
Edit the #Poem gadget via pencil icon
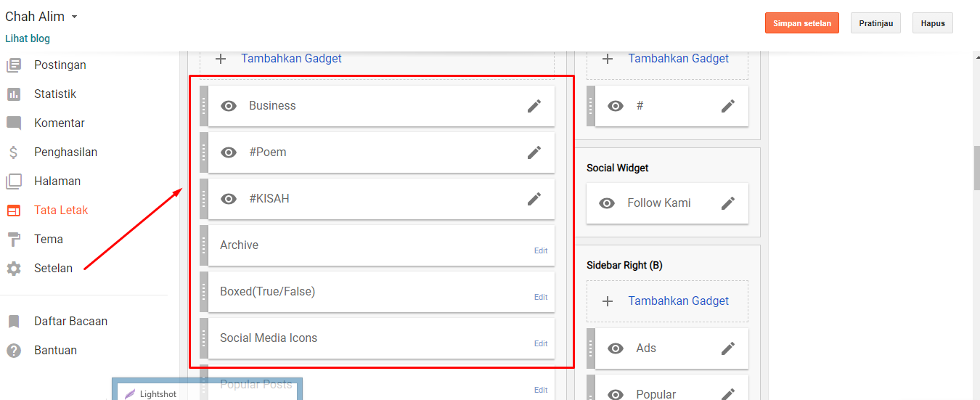click(534, 152)
